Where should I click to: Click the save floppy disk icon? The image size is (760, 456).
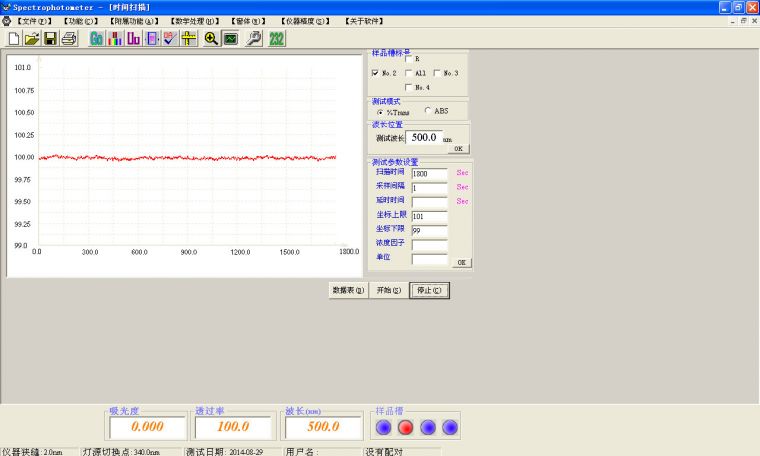tap(51, 38)
